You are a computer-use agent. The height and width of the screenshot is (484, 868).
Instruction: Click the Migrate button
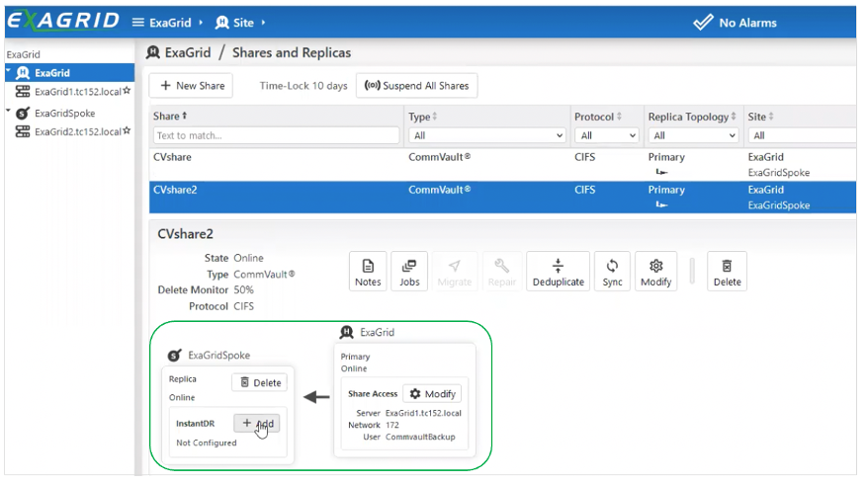tap(454, 272)
